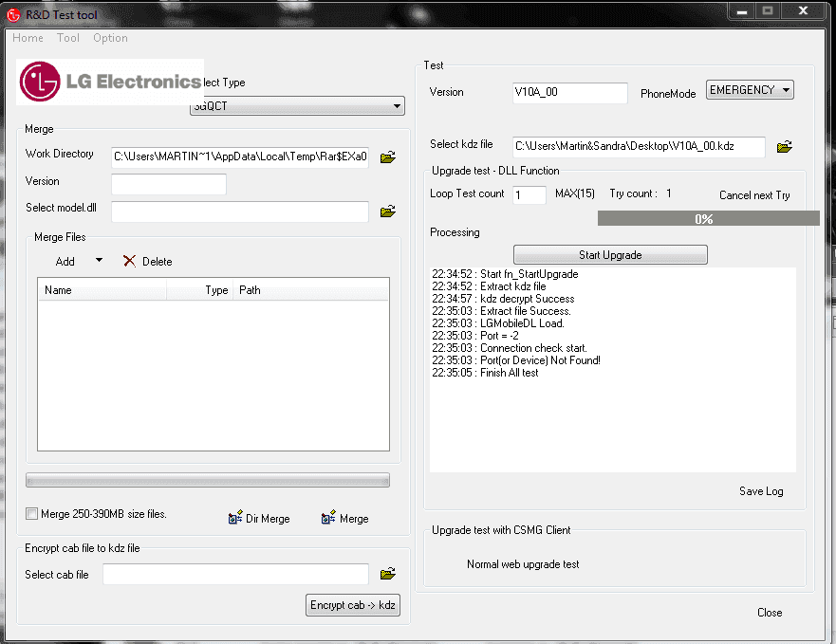Image resolution: width=836 pixels, height=644 pixels.
Task: Click log line 'Port = -2'
Action: [475, 336]
